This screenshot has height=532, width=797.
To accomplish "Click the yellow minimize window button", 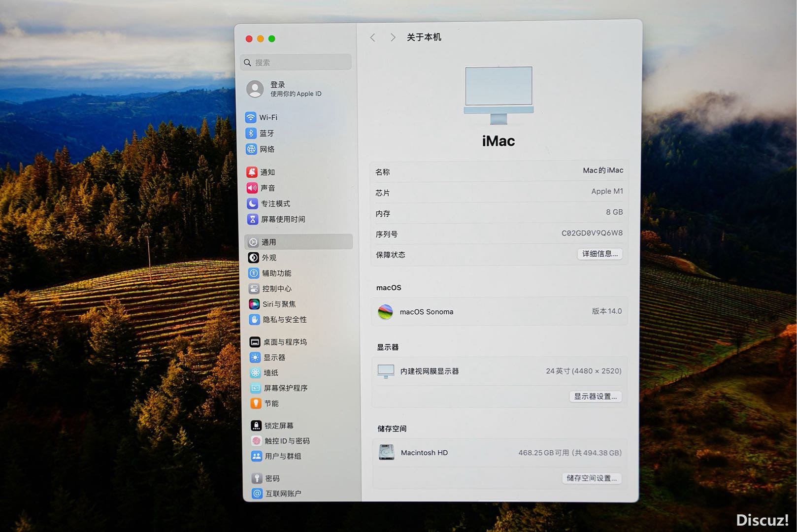I will [x=261, y=39].
